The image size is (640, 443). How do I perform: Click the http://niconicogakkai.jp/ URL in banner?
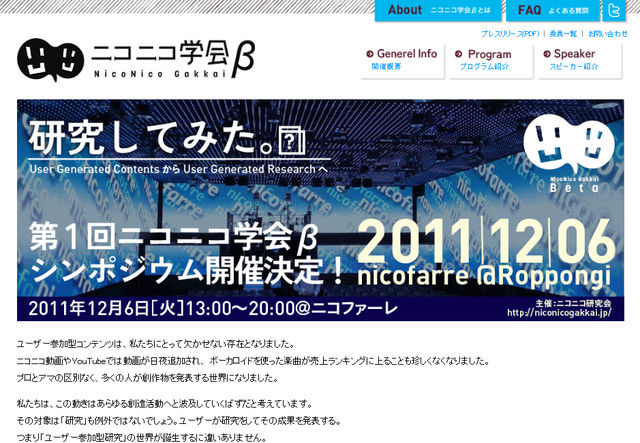(559, 313)
